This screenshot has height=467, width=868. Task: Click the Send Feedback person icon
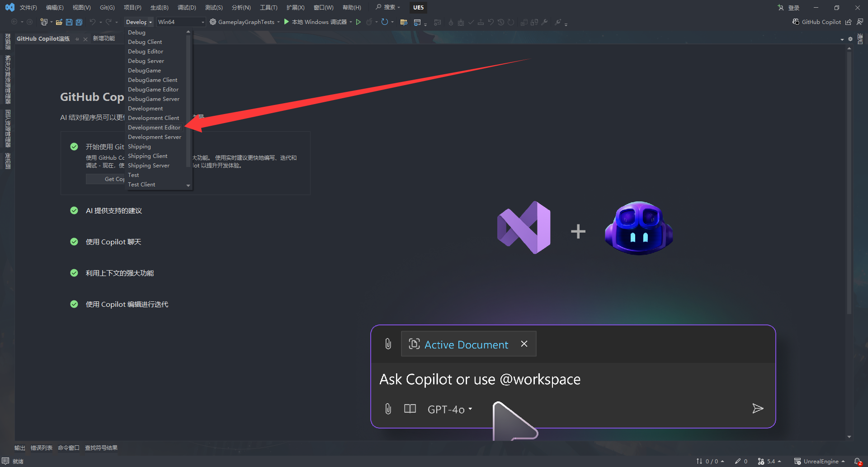[x=859, y=22]
